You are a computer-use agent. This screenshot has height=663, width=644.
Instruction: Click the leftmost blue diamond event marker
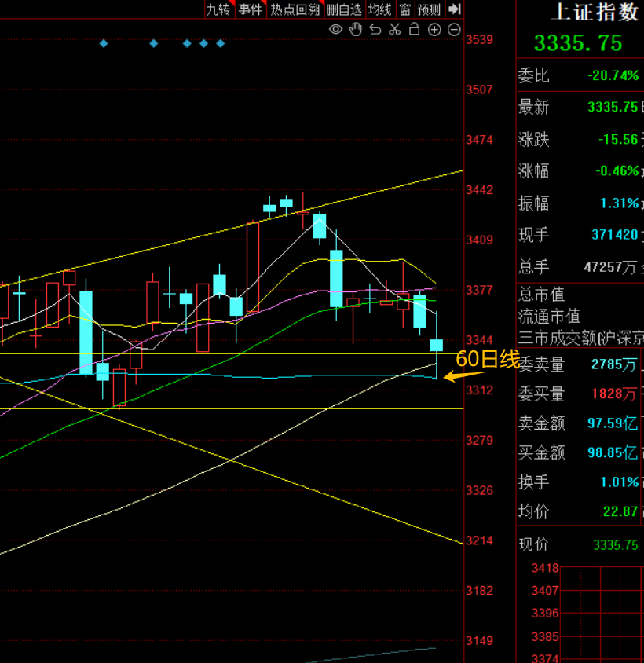click(104, 43)
